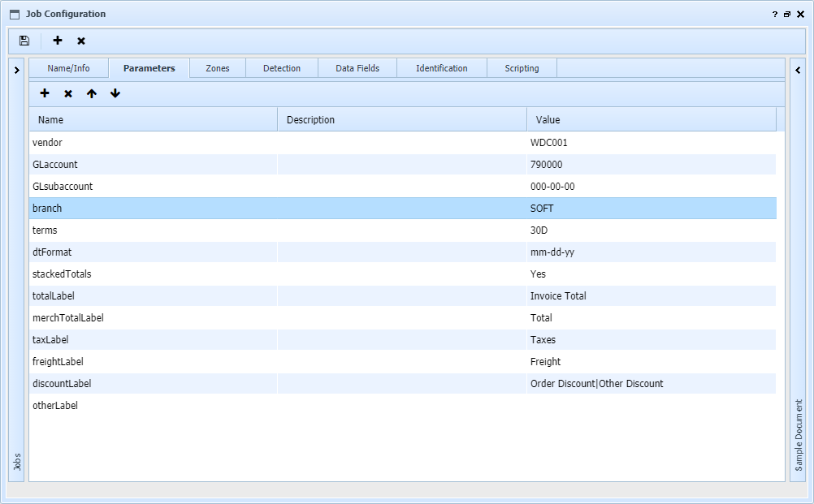Screen dimensions: 814x504
Task: Open help from the title bar question mark
Action: click(x=774, y=15)
